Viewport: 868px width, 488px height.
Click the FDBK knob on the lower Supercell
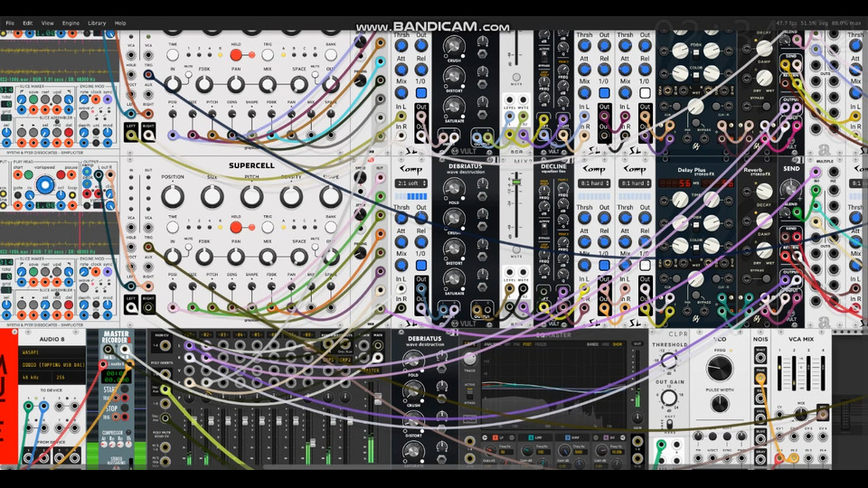[204, 257]
